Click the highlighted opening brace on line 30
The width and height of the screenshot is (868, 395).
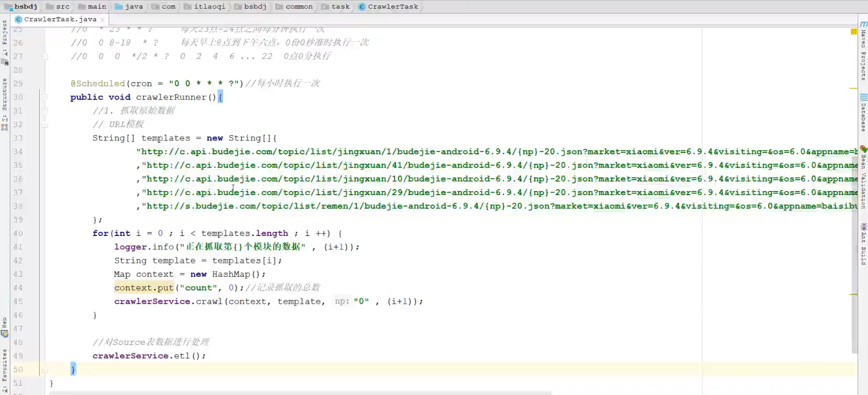(x=220, y=97)
